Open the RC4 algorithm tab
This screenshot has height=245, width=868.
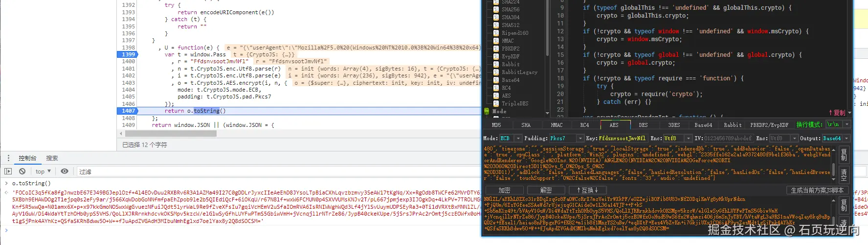(584, 125)
